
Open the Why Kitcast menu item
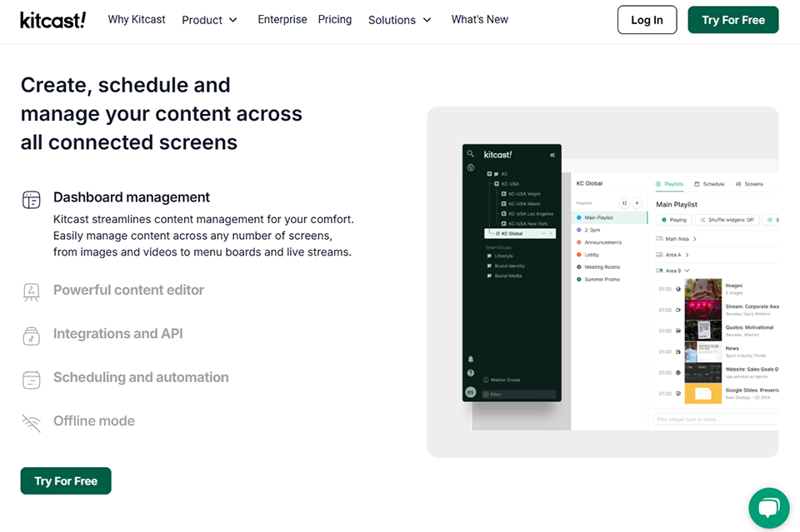(x=137, y=19)
